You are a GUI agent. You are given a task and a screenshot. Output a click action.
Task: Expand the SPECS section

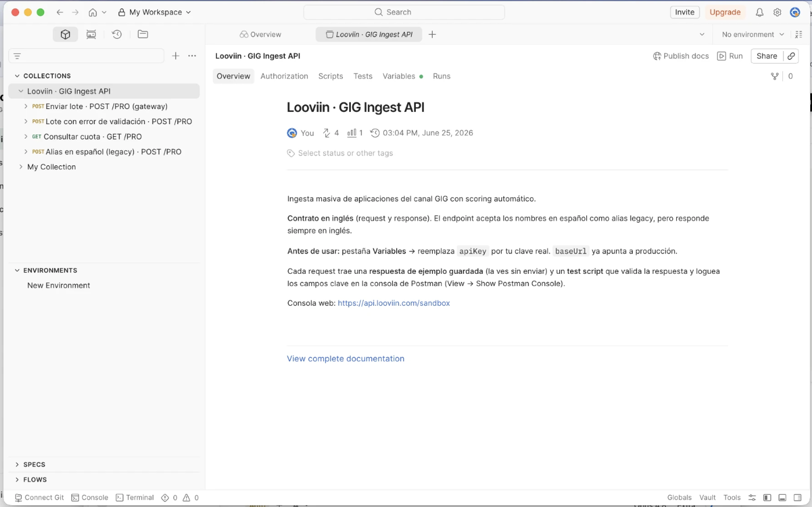pos(17,465)
